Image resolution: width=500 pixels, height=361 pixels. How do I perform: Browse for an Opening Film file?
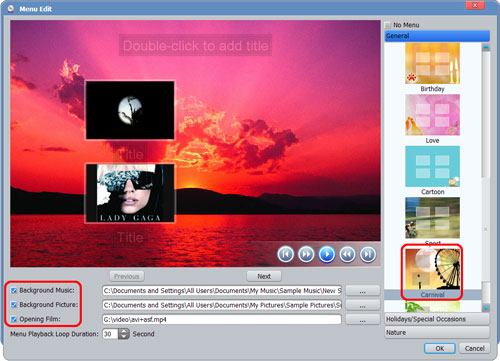click(363, 319)
